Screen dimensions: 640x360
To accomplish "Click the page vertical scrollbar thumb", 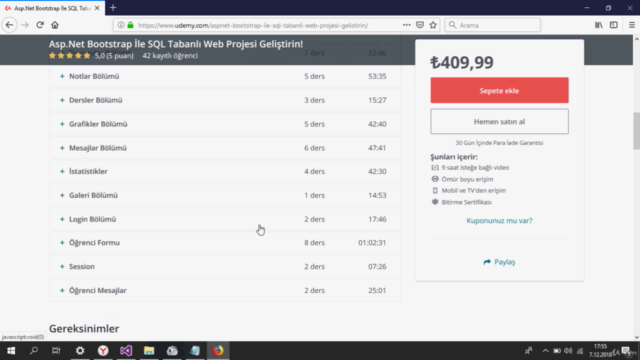I will click(636, 131).
